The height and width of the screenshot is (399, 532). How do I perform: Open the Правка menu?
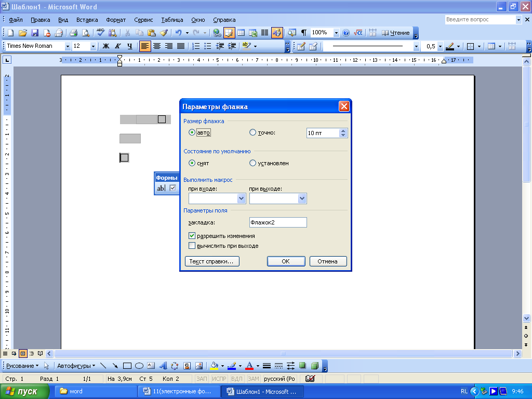[41, 20]
